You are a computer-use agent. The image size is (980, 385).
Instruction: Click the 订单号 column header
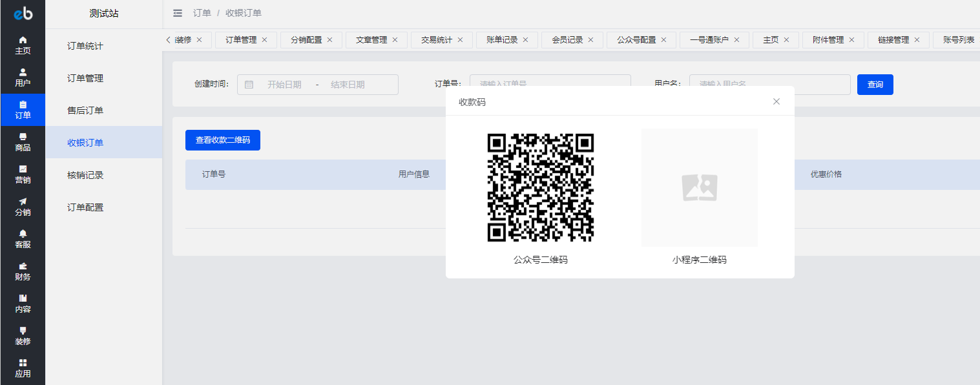coord(214,174)
